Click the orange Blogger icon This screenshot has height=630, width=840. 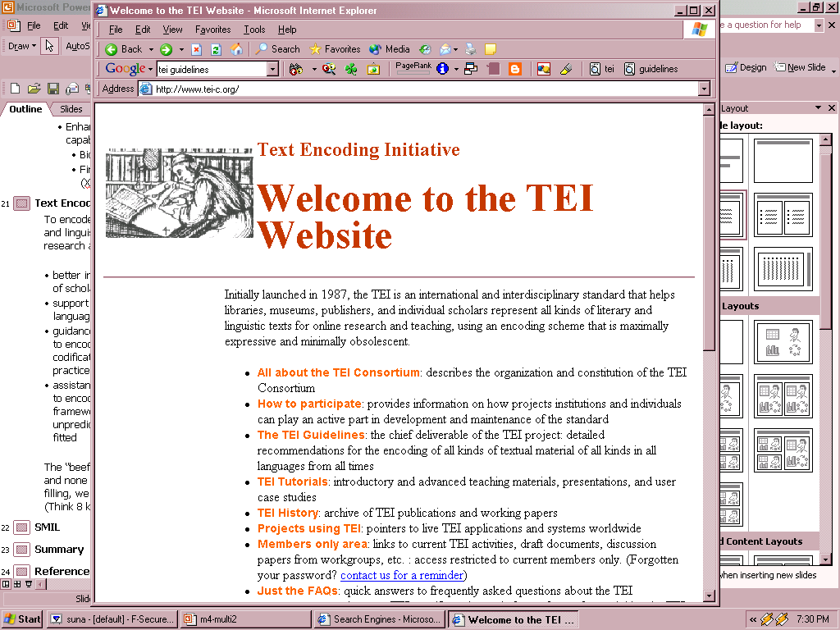coord(514,69)
